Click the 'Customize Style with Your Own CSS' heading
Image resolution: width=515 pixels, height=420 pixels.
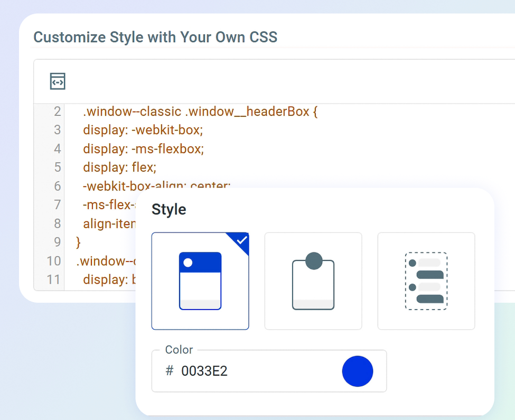155,37
